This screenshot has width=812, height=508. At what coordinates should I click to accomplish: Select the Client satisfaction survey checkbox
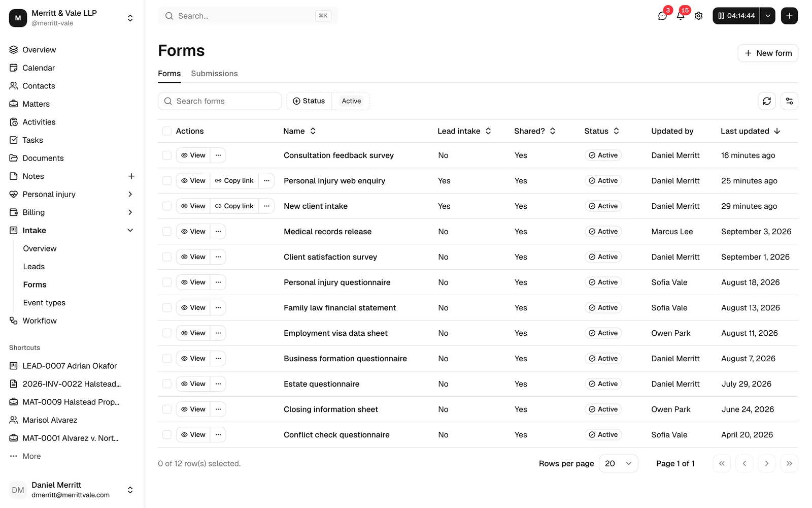166,257
